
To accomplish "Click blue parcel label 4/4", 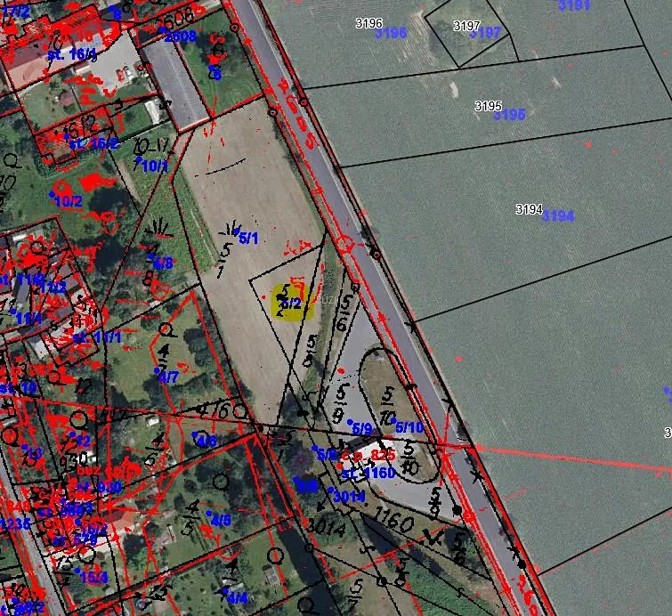I will [x=237, y=598].
